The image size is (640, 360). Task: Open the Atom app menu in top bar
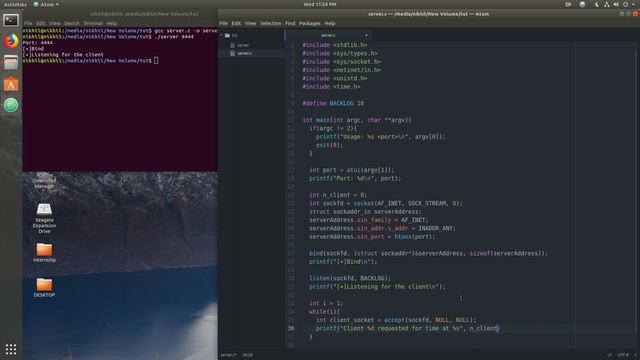point(46,4)
